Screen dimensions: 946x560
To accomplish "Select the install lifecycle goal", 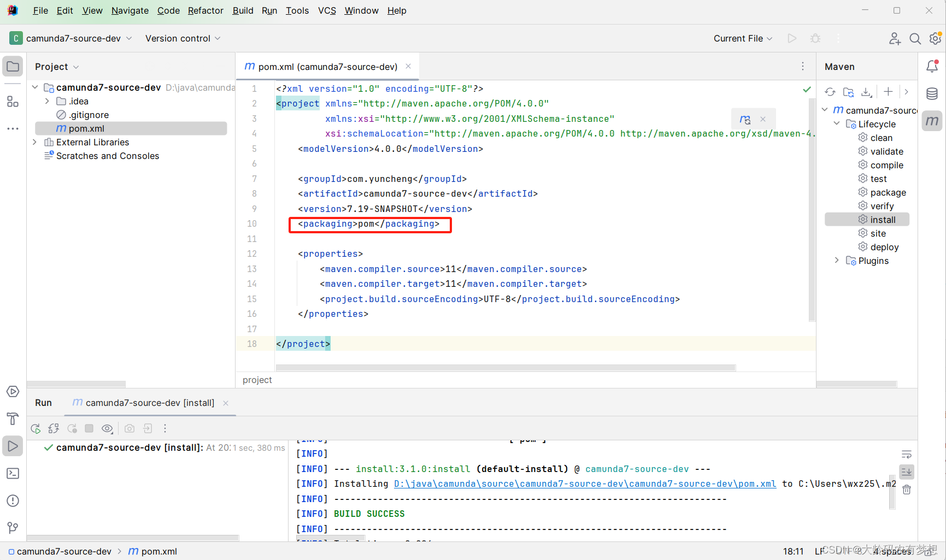I will (x=867, y=220).
